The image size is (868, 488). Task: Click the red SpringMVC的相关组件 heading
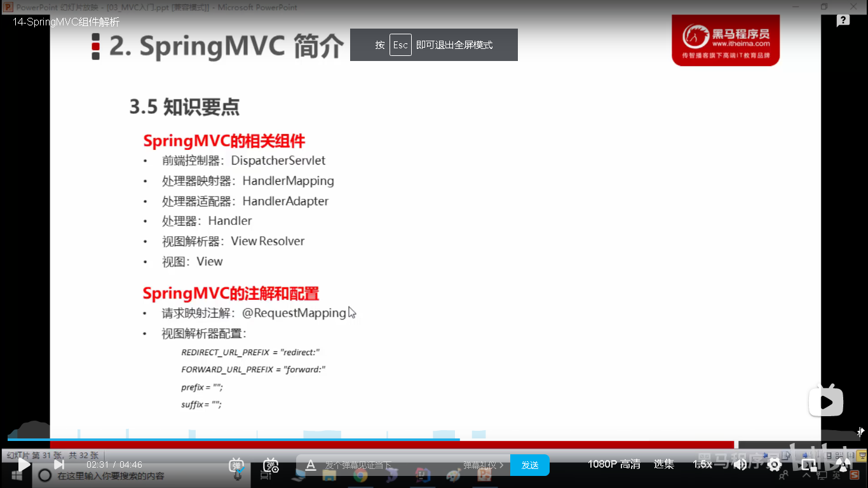224,140
